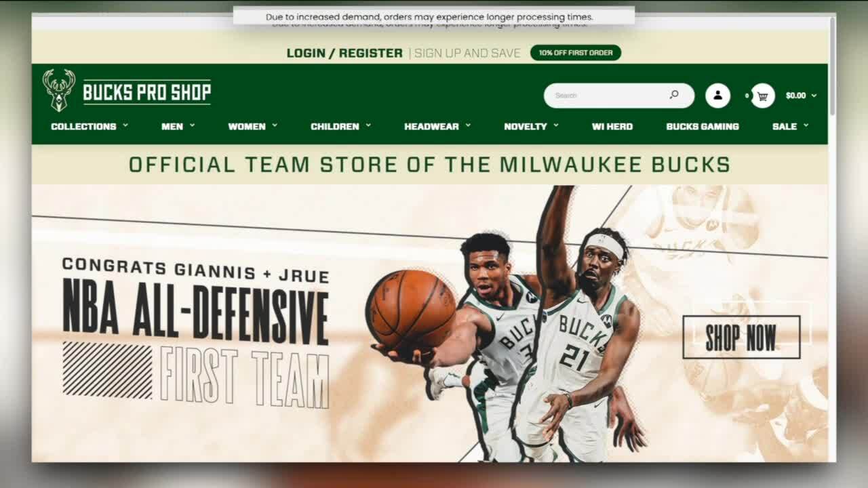
Task: Open the Sale dropdown menu
Action: 790,126
